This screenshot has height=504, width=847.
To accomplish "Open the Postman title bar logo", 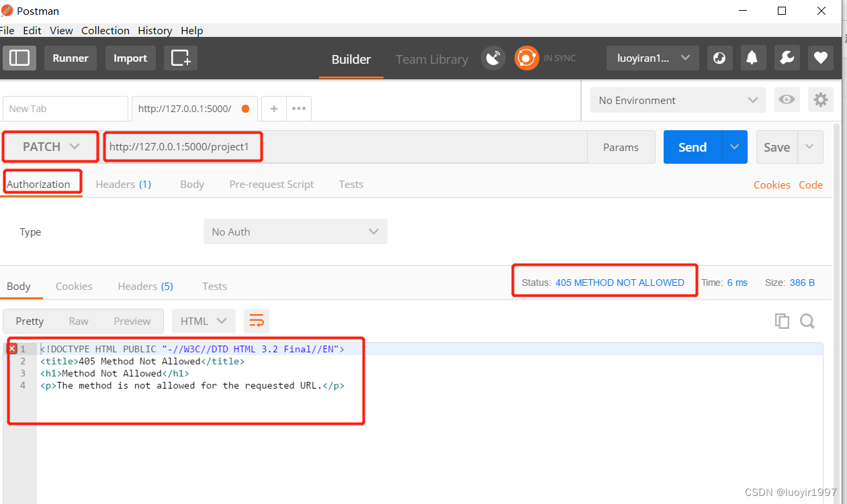I will 7,11.
